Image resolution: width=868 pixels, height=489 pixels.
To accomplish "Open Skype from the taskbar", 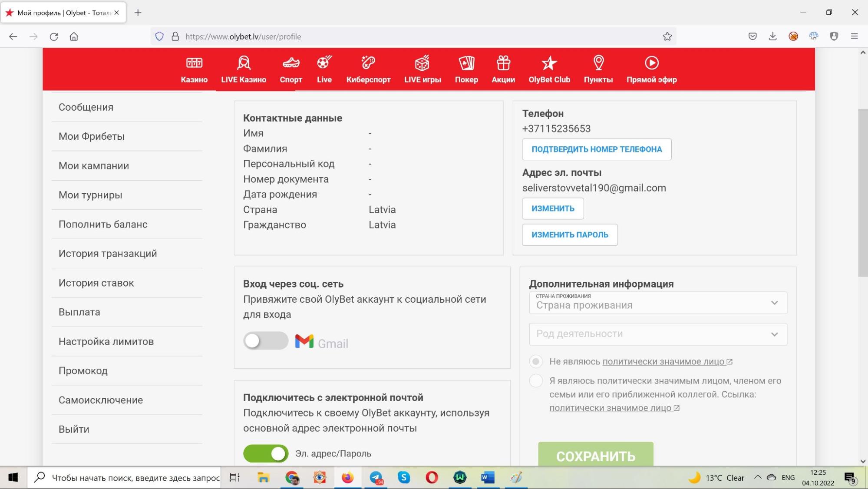I will click(x=404, y=478).
